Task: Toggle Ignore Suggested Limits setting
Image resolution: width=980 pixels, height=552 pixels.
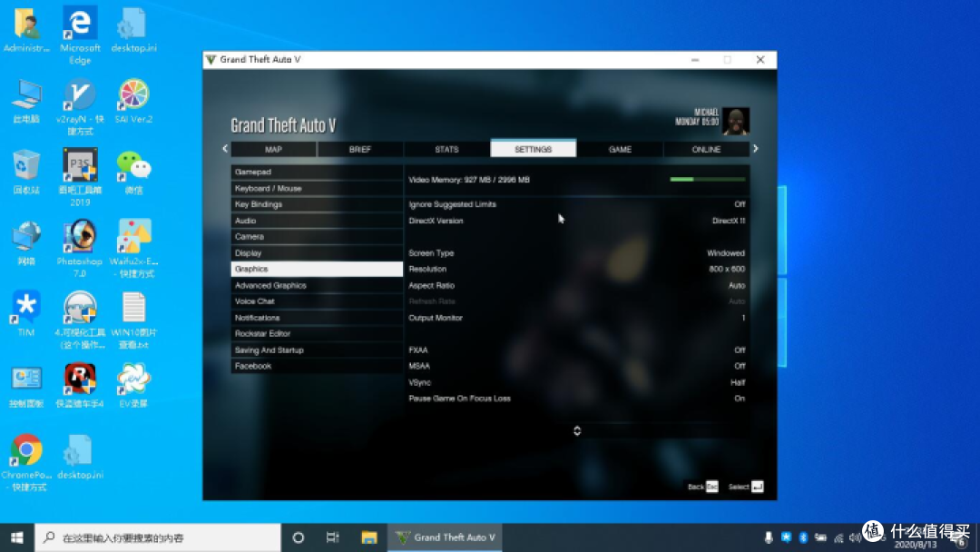Action: [576, 204]
